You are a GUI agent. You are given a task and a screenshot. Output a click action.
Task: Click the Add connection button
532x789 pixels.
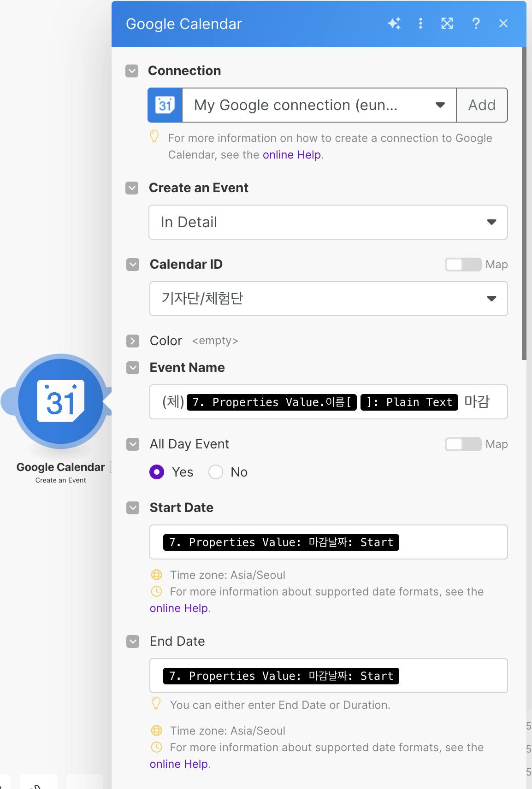click(x=482, y=105)
